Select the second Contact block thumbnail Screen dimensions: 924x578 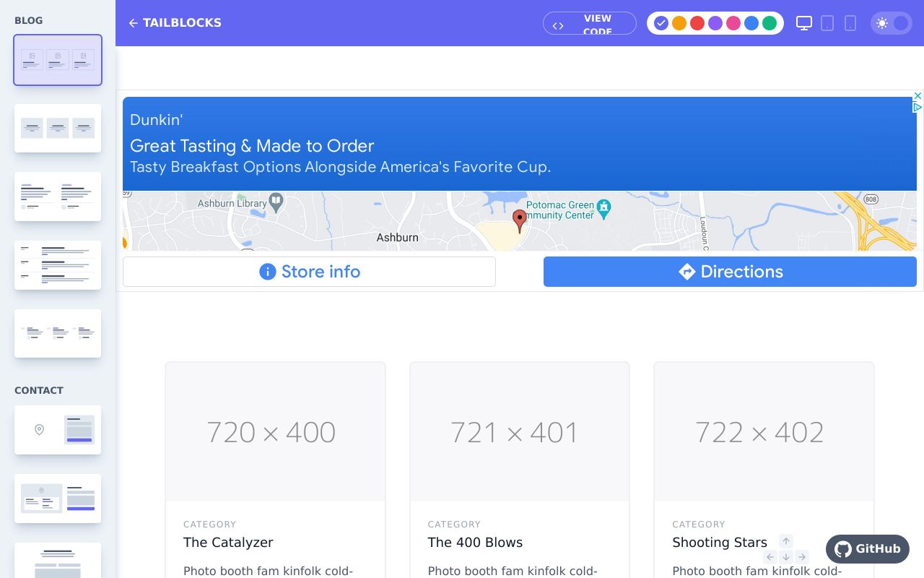[x=58, y=499]
